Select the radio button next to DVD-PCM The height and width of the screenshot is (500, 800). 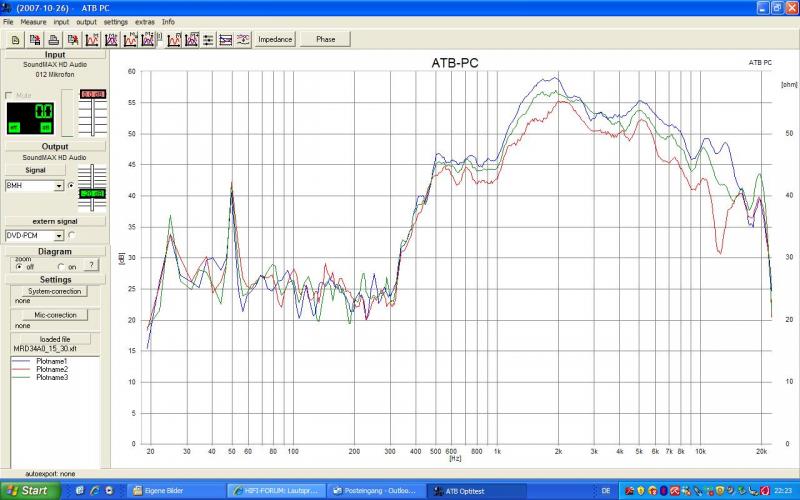(71, 235)
